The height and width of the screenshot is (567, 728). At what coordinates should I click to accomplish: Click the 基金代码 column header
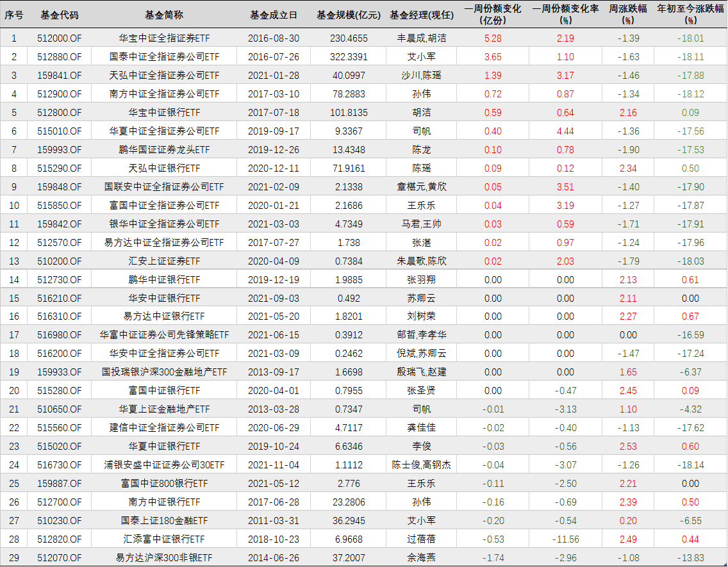(60, 15)
